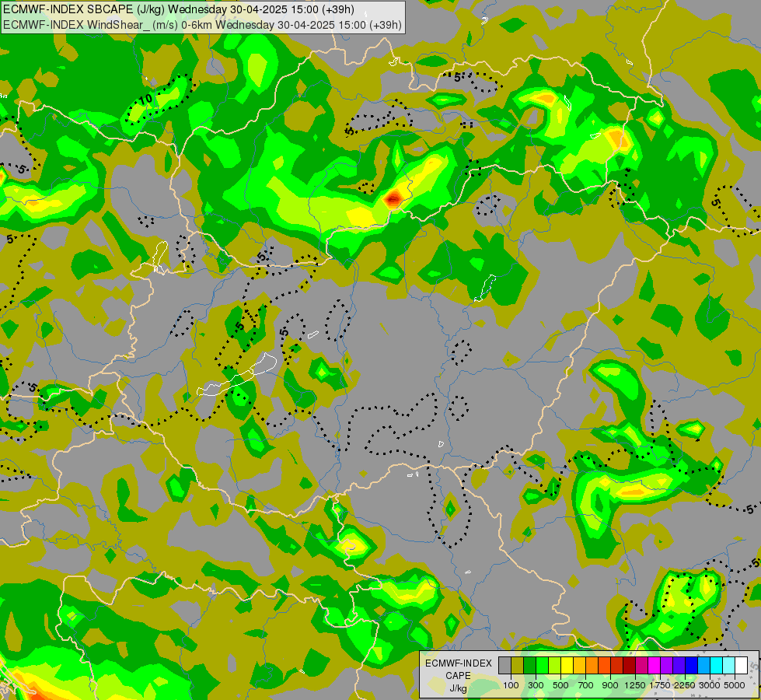Click the magenta legend swatch

655,666
